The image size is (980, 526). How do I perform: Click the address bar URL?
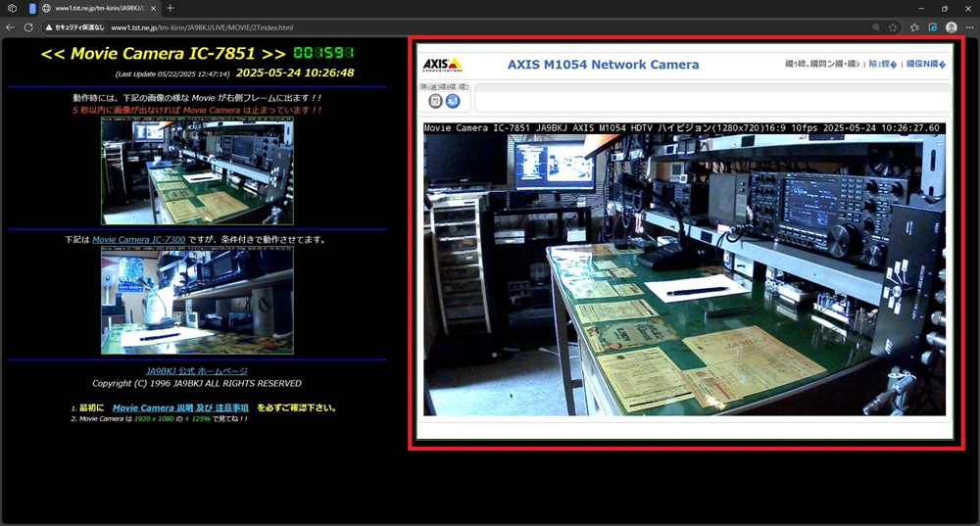click(202, 27)
